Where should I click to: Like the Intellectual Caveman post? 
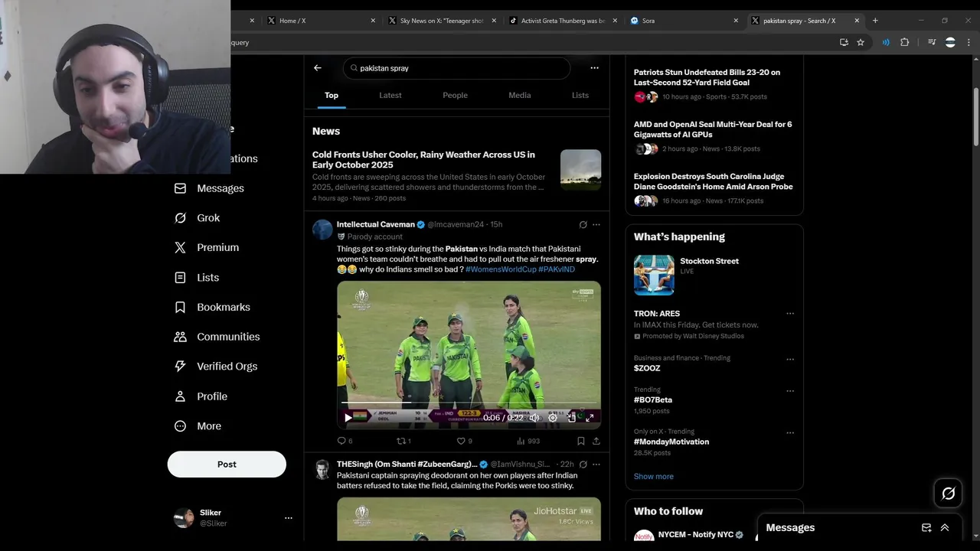464,441
